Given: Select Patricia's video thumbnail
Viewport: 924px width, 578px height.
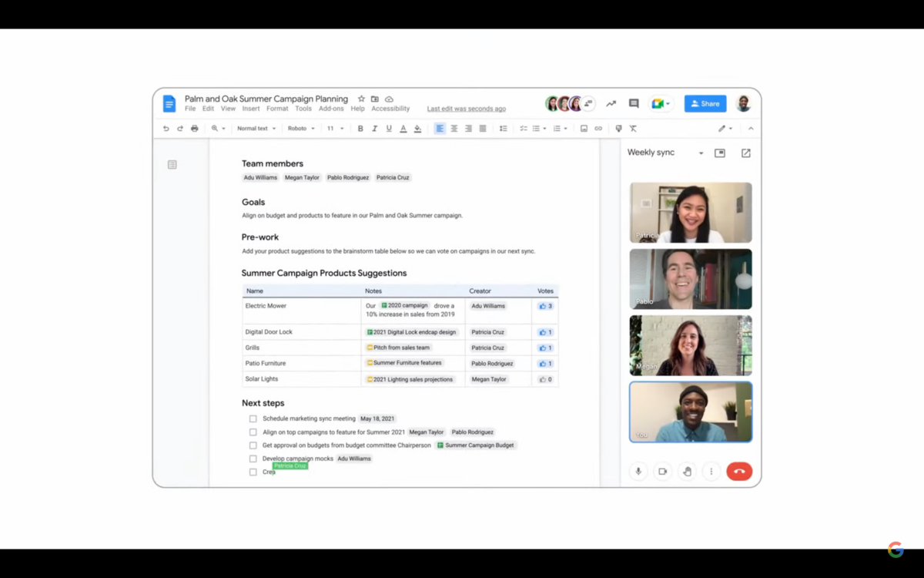Looking at the screenshot, I should (x=691, y=213).
